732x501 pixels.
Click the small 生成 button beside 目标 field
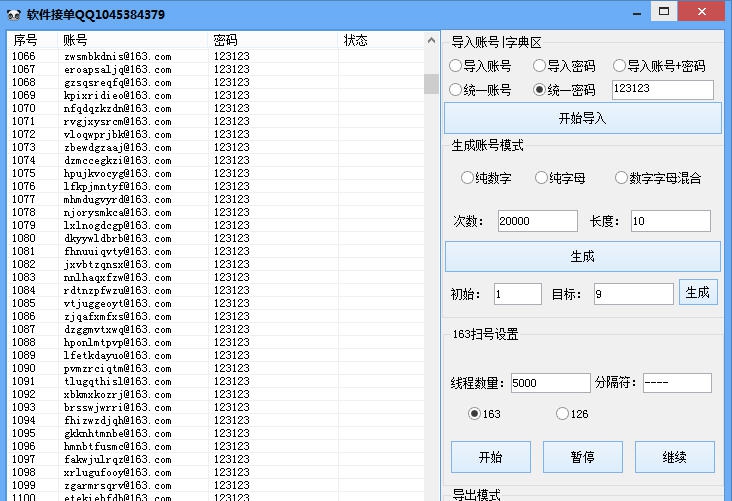698,293
